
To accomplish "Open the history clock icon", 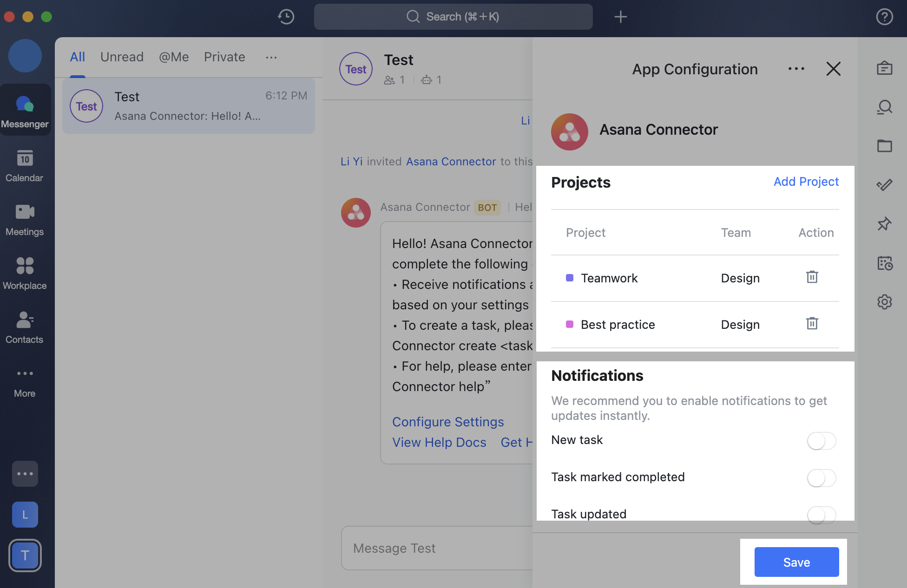I will 286,17.
